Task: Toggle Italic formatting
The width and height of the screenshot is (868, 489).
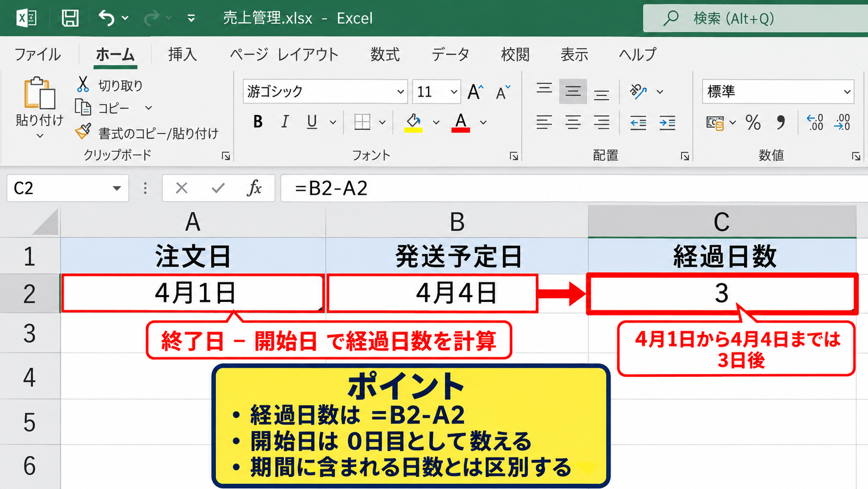Action: [284, 122]
